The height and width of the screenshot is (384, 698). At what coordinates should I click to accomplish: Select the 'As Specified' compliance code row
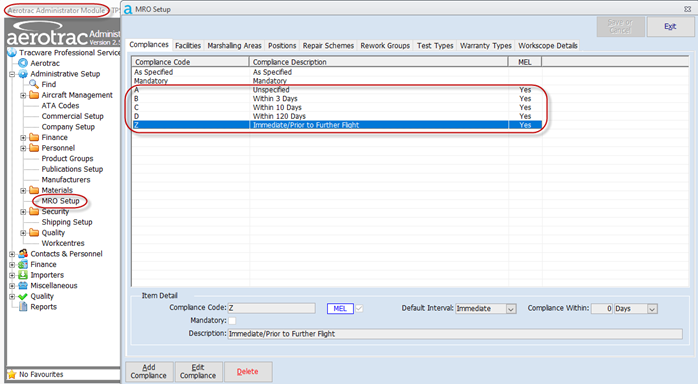coord(337,72)
